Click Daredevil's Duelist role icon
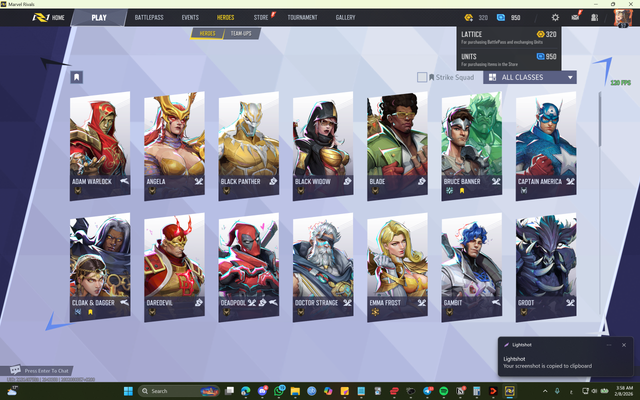The height and width of the screenshot is (400, 640). click(x=199, y=302)
